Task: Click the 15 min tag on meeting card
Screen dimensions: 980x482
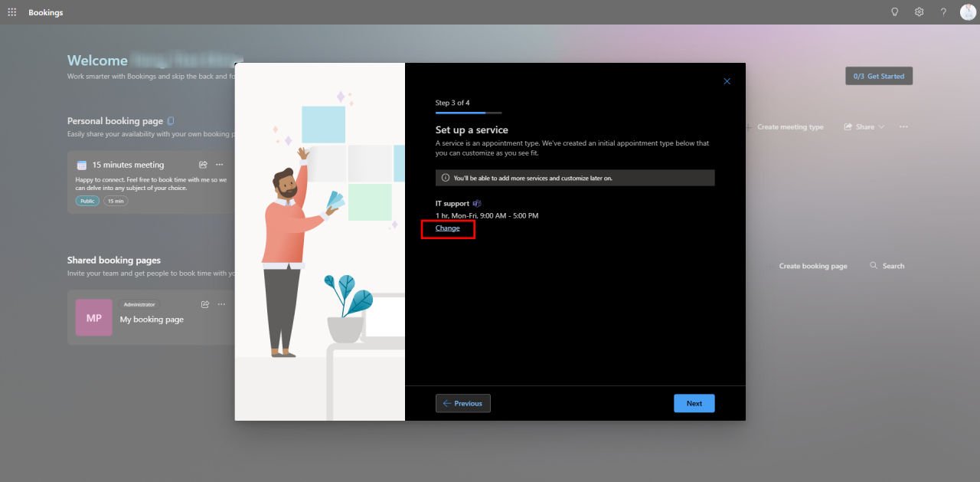Action: 116,201
